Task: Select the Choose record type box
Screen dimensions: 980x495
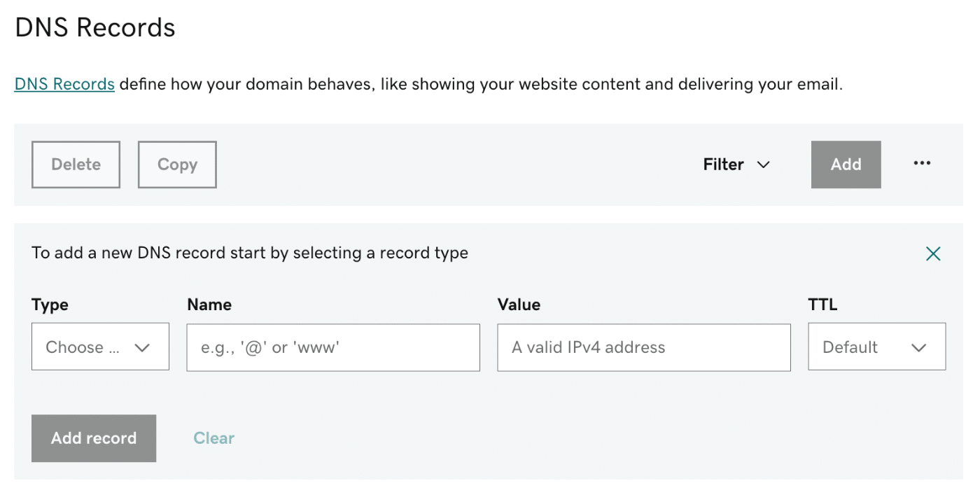Action: tap(100, 346)
